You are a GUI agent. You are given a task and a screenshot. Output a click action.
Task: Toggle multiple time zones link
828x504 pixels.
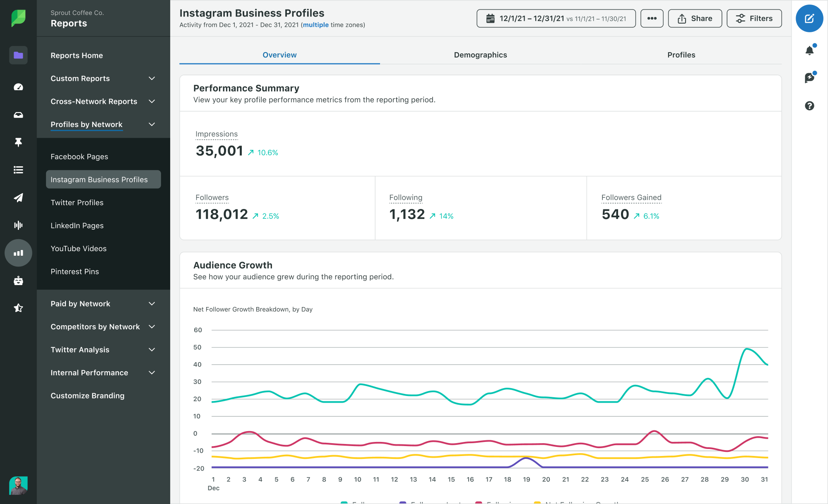tap(316, 25)
